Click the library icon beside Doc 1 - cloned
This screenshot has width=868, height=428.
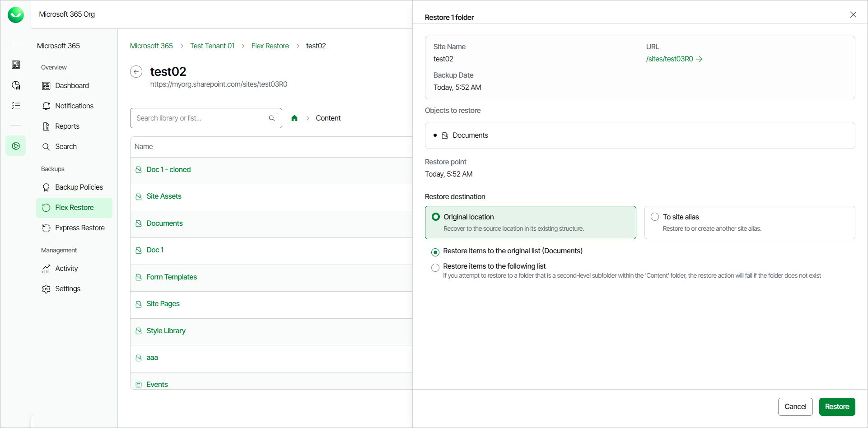tap(139, 170)
